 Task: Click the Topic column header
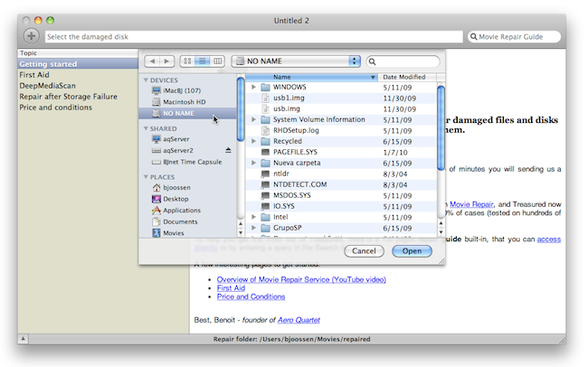(x=78, y=53)
